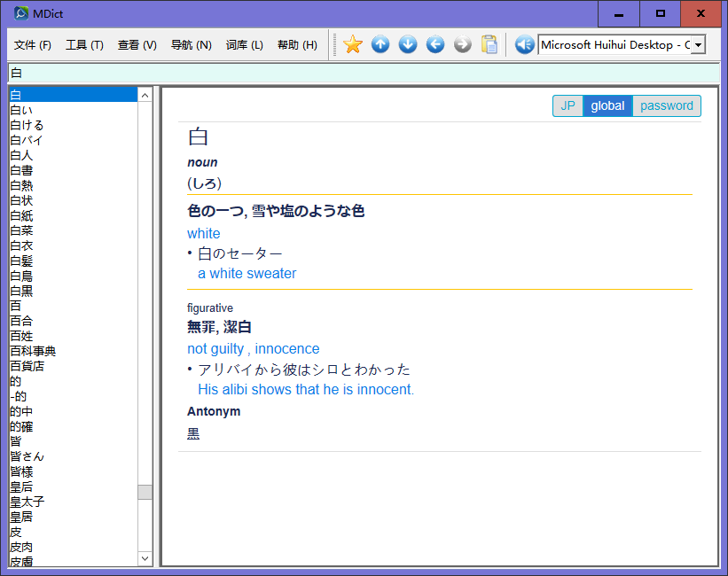Image resolution: width=728 pixels, height=576 pixels.
Task: Open the 文件 (F) menu
Action: tap(33, 44)
